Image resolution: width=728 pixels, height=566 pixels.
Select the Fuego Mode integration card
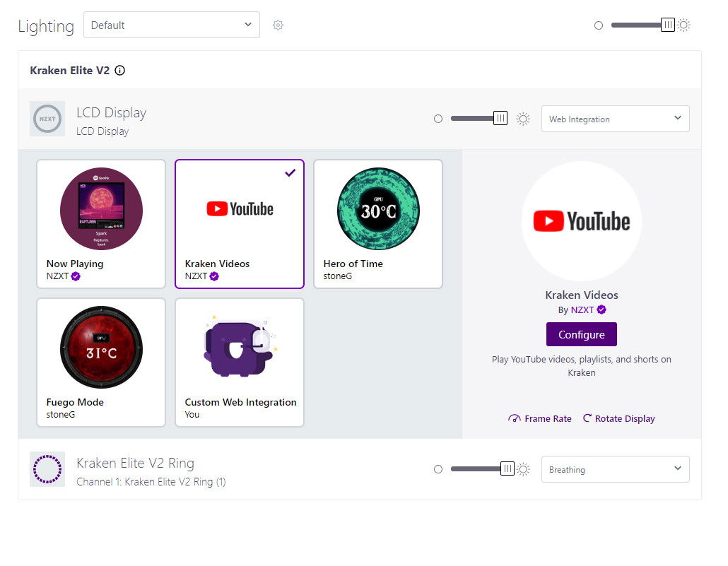point(101,362)
